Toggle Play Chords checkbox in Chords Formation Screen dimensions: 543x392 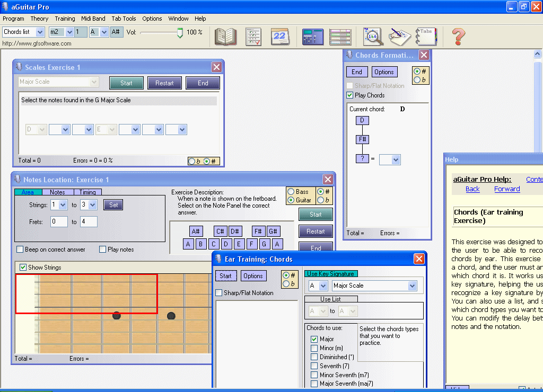coord(350,95)
